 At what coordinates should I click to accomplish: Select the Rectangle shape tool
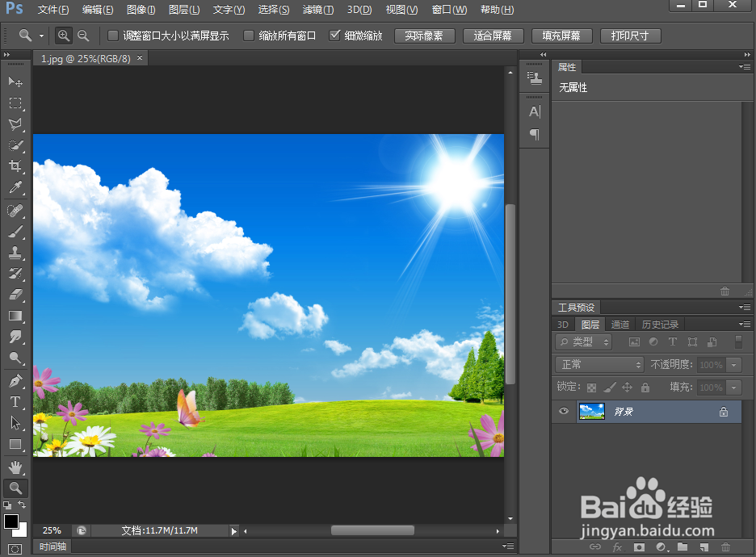[15, 444]
